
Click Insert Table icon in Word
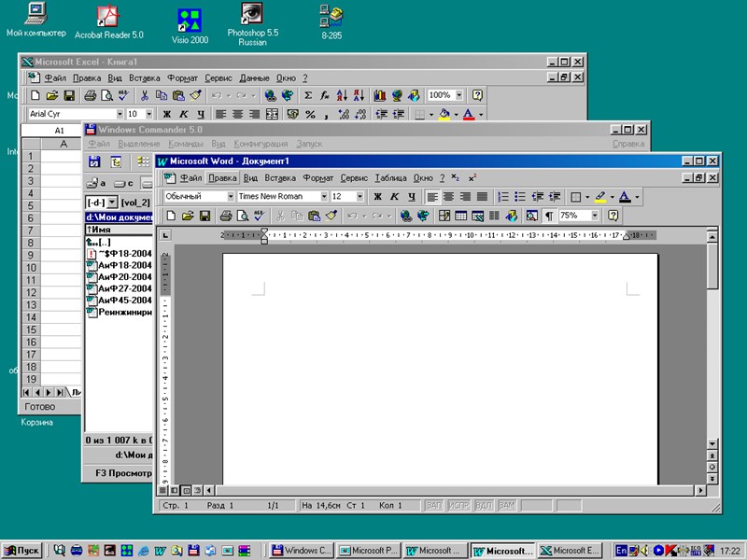click(460, 217)
